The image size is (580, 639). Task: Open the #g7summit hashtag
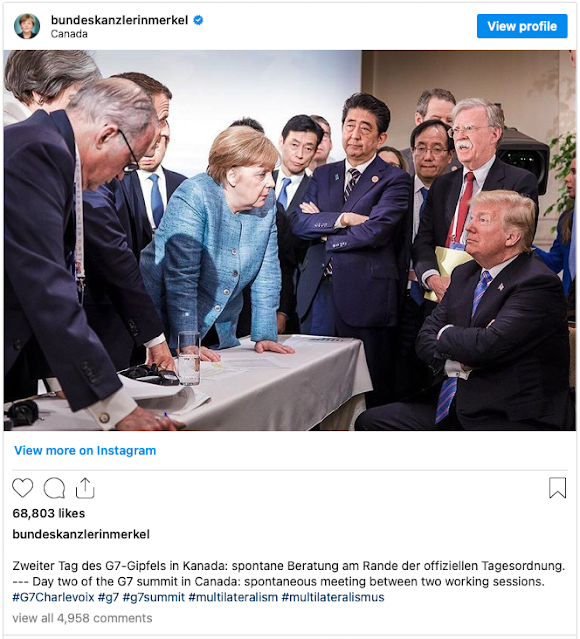tap(154, 597)
